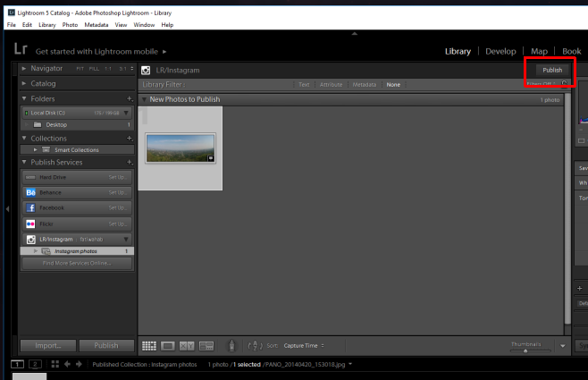Click the Lr logo identity plate

(21, 49)
